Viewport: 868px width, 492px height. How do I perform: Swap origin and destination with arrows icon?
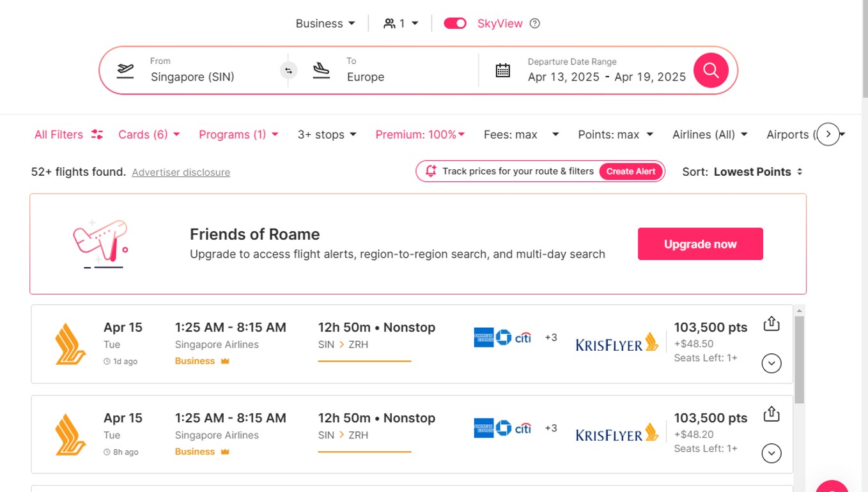[x=288, y=70]
